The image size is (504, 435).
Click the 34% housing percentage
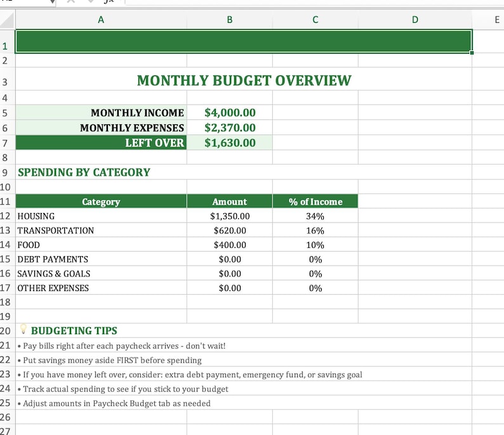pos(315,216)
